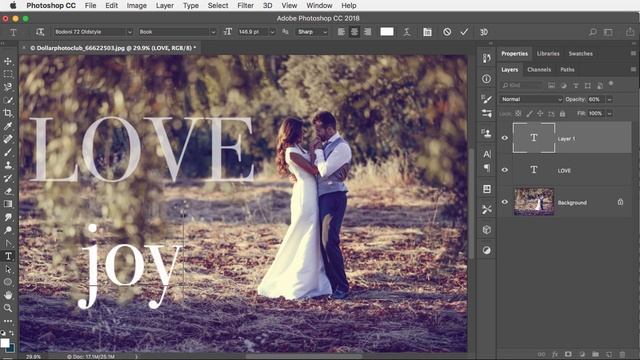The image size is (640, 360).
Task: Open the File menu
Action: [91, 6]
